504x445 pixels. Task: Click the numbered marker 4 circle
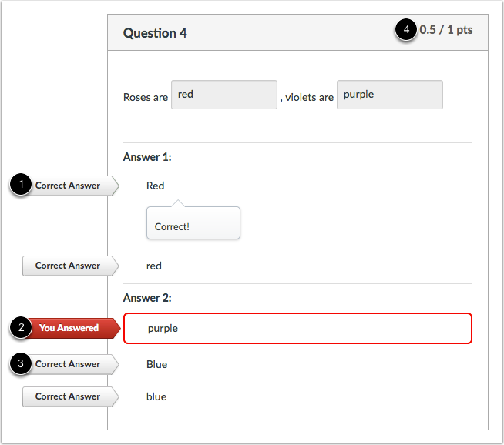(405, 30)
